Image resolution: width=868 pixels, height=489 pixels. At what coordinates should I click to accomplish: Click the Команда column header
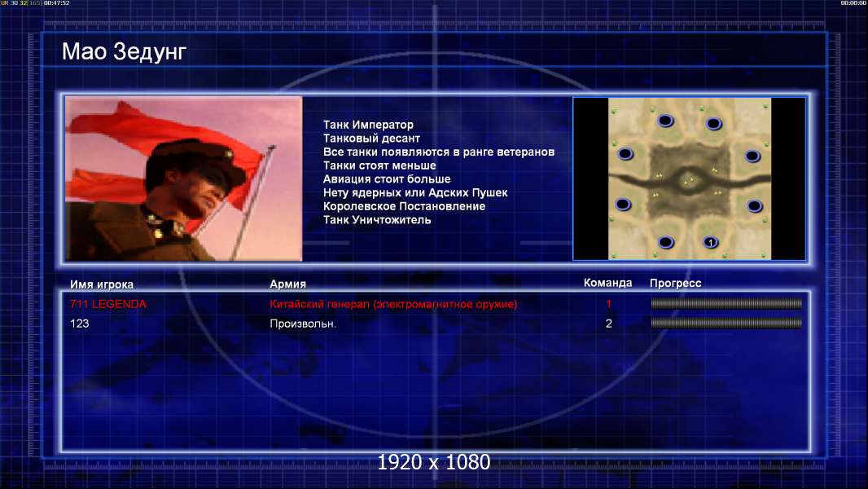point(607,283)
